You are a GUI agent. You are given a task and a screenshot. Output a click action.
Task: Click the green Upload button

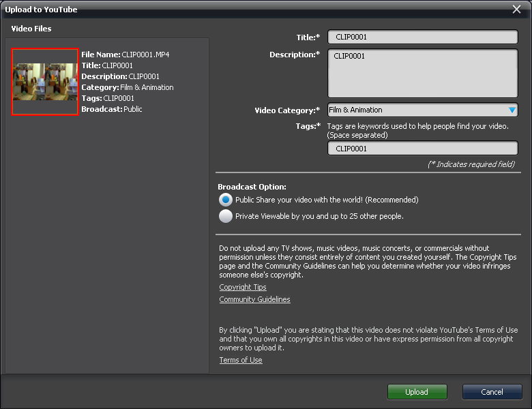417,392
